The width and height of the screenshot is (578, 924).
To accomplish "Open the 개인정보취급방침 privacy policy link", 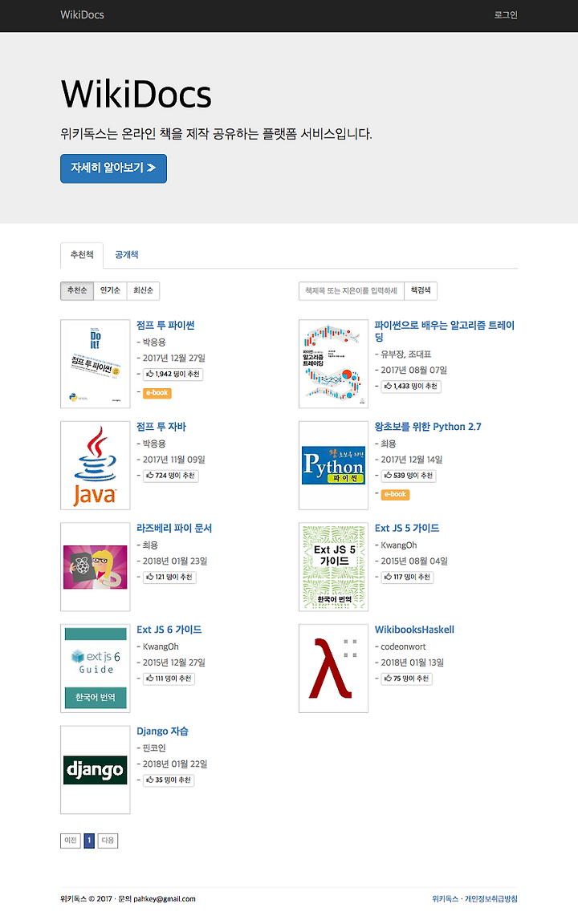I will (491, 899).
